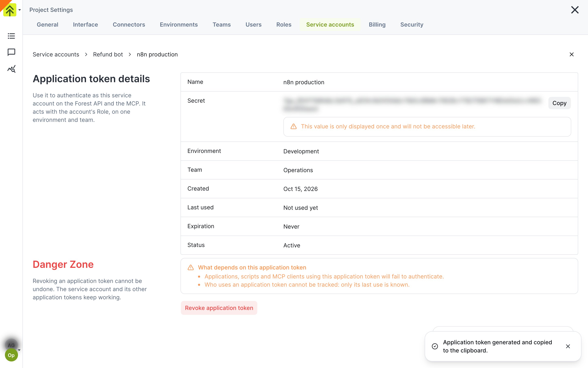This screenshot has height=368, width=588.
Task: Click the 'Operations' team value
Action: tap(298, 170)
